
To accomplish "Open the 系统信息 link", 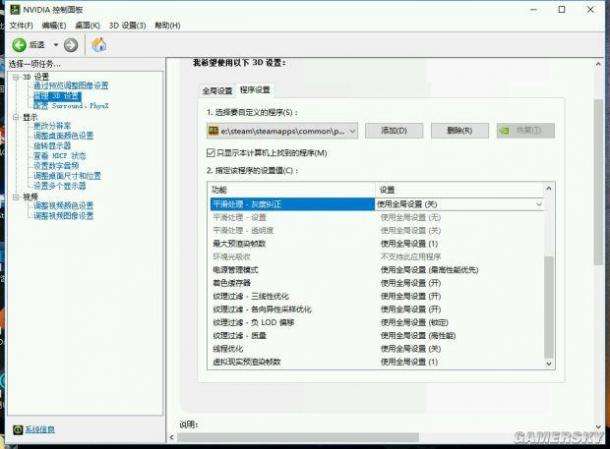I will pyautogui.click(x=40, y=430).
